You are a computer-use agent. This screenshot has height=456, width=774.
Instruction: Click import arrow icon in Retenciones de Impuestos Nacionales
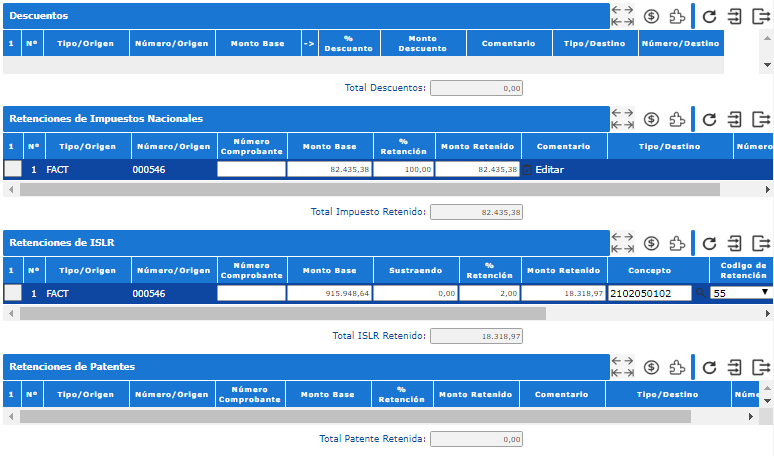pos(735,119)
